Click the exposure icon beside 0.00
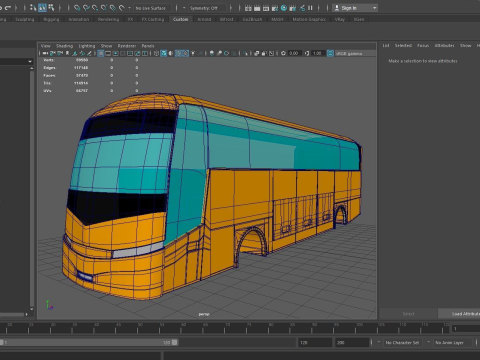The width and height of the screenshot is (480, 360). click(x=283, y=53)
